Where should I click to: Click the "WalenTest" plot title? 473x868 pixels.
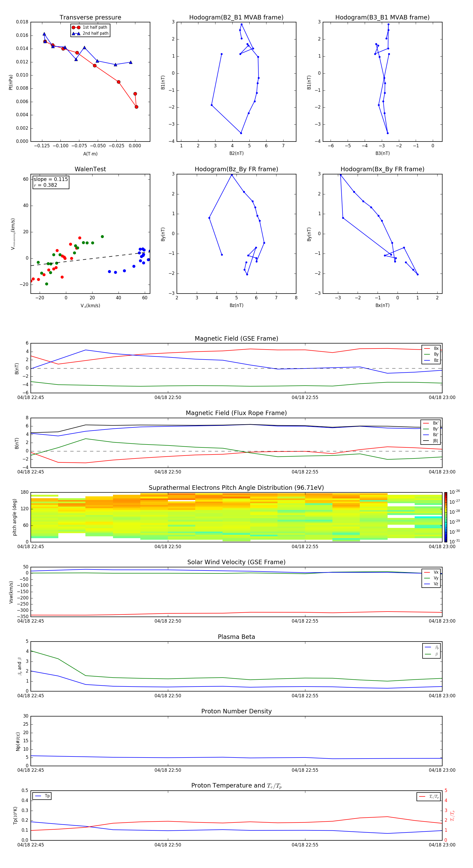[90, 169]
